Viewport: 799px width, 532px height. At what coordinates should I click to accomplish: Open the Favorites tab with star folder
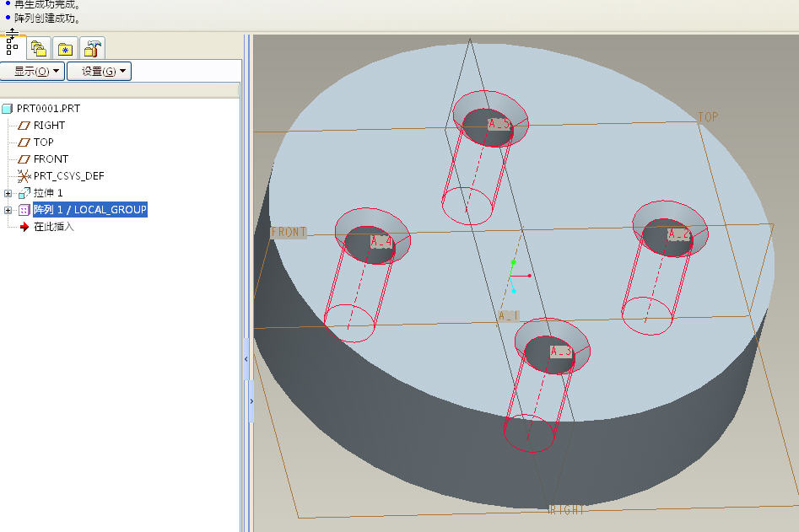(x=65, y=48)
